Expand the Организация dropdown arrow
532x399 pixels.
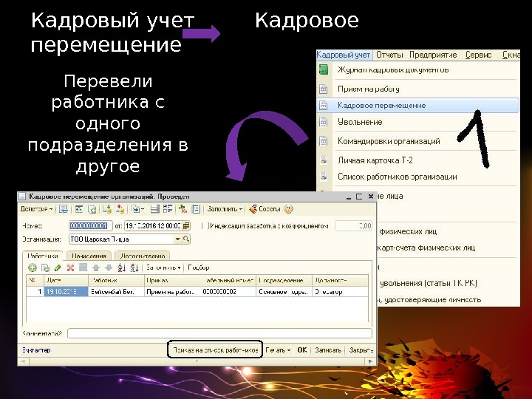pos(178,239)
